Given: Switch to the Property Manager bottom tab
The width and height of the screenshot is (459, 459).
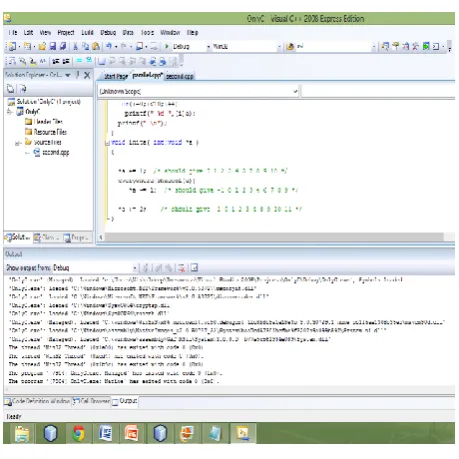Looking at the screenshot, I should pos(76,237).
